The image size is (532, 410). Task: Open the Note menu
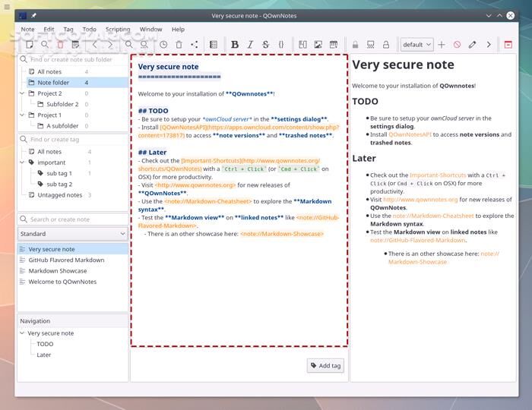(27, 29)
